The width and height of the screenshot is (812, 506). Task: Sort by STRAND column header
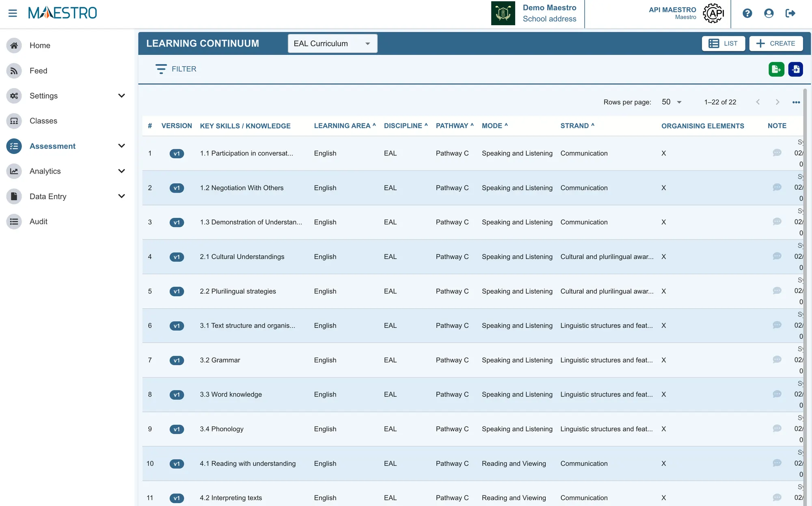click(x=577, y=126)
